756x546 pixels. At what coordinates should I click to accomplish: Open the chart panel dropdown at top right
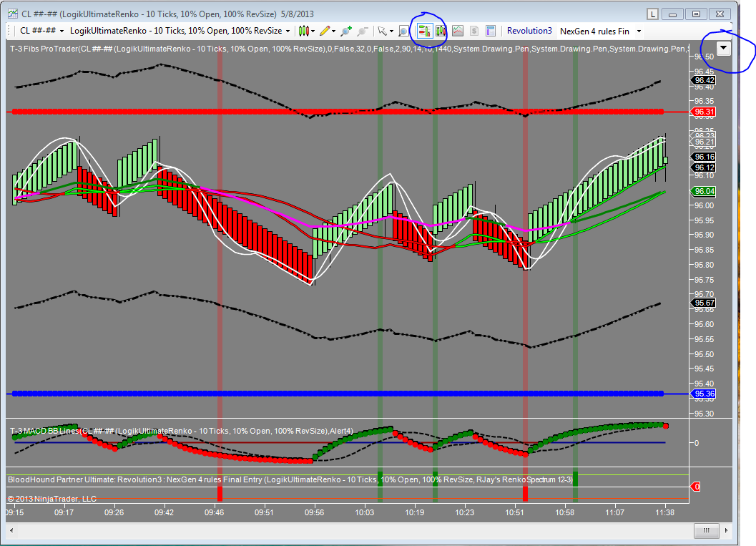(724, 48)
